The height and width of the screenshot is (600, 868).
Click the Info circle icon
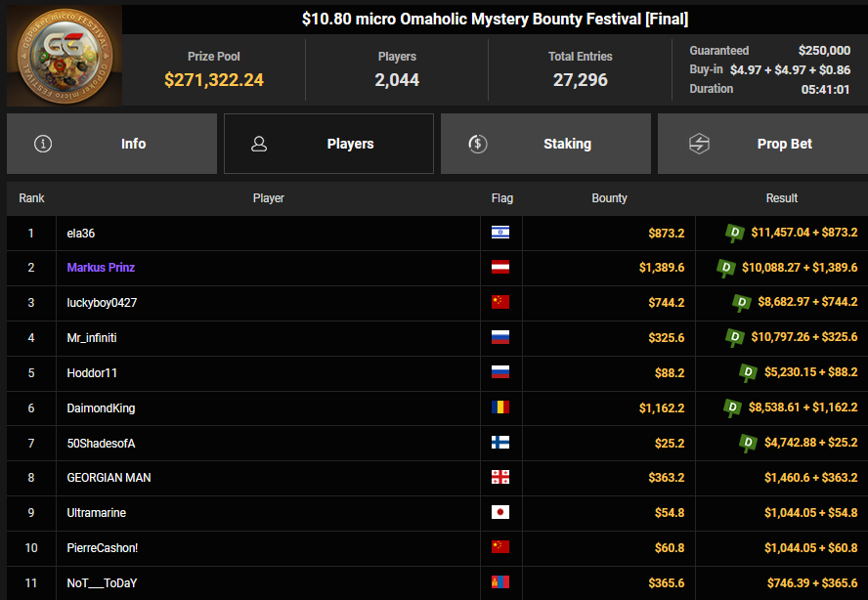43,144
